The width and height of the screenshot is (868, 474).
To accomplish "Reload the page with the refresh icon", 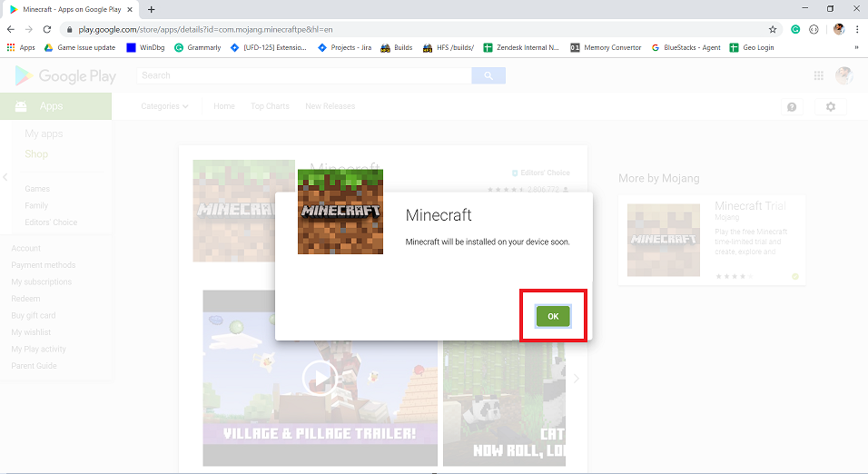I will click(47, 29).
